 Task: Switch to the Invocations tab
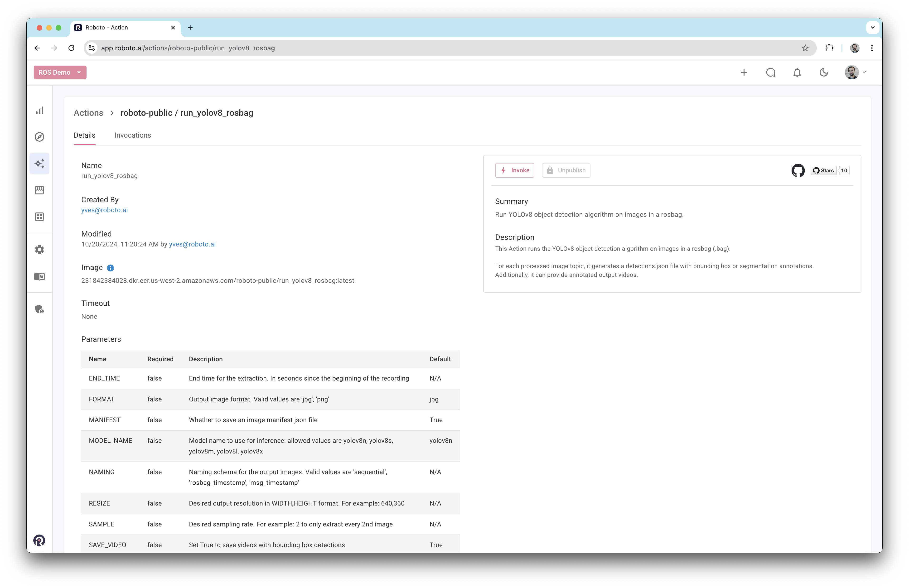(x=132, y=135)
